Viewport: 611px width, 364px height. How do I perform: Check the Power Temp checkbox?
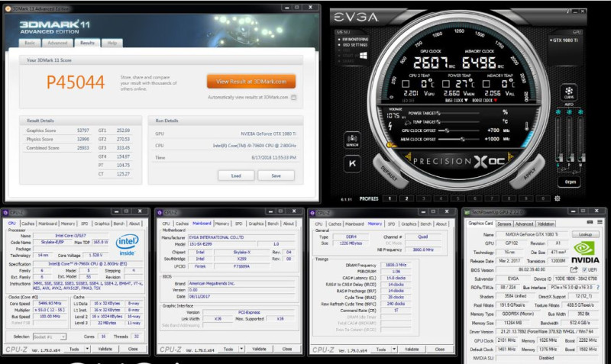(446, 84)
